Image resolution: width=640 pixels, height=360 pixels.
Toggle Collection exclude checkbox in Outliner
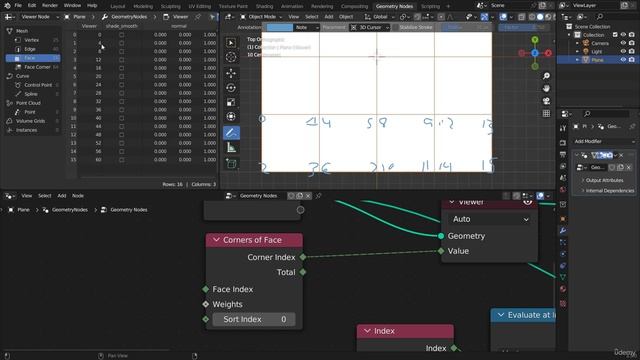coord(615,35)
